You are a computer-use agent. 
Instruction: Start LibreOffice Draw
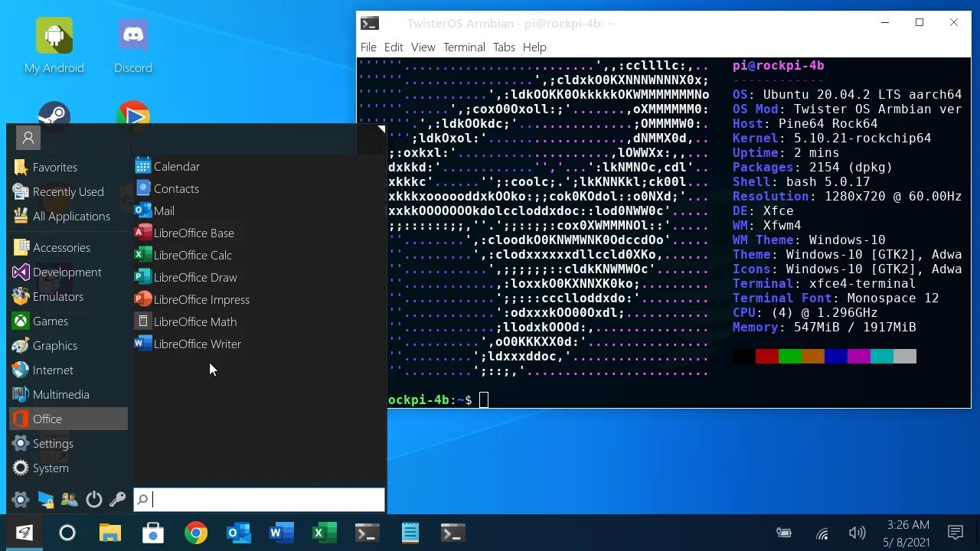click(185, 277)
